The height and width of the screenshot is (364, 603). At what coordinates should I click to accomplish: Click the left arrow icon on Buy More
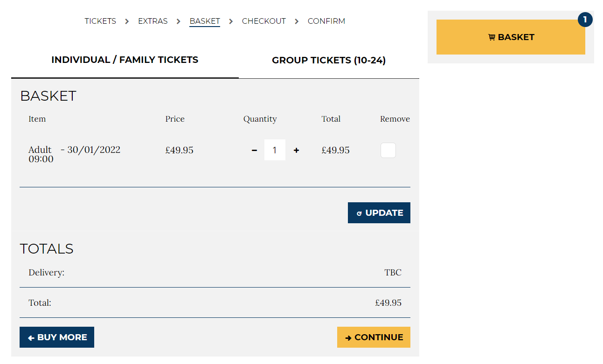coord(31,338)
